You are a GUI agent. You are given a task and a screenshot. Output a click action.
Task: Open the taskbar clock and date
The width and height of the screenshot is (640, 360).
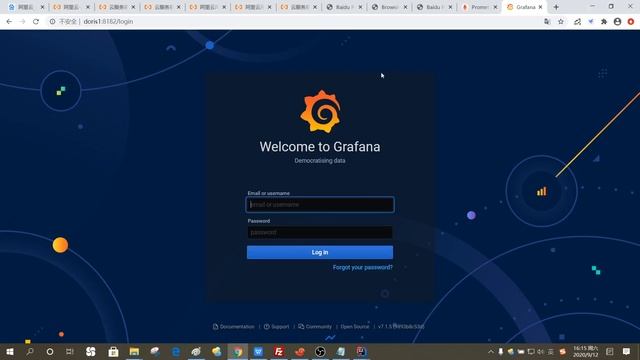[x=586, y=351]
